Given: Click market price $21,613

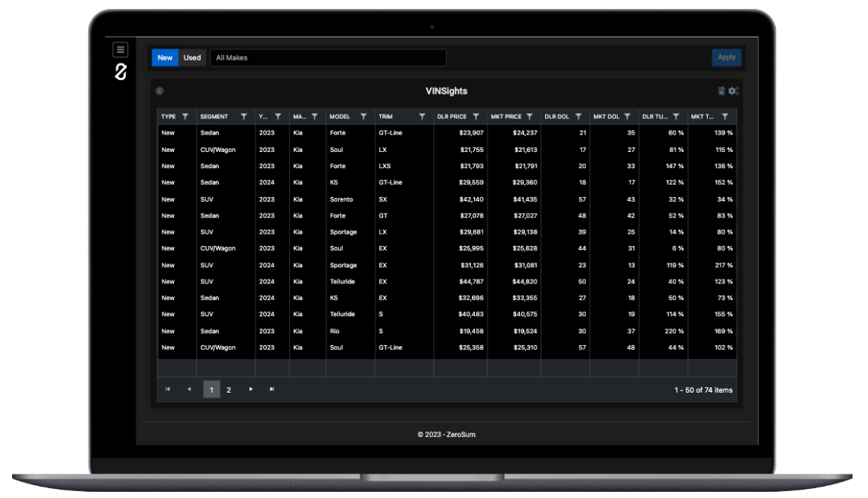Looking at the screenshot, I should pyautogui.click(x=525, y=150).
